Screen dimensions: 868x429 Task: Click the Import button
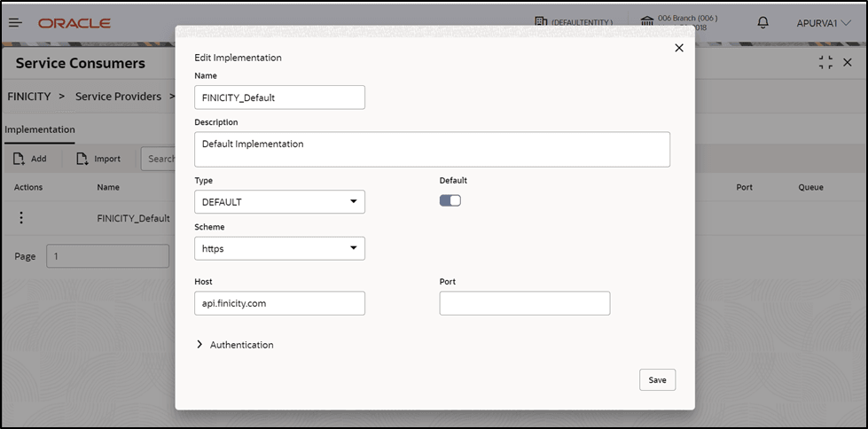tap(98, 159)
